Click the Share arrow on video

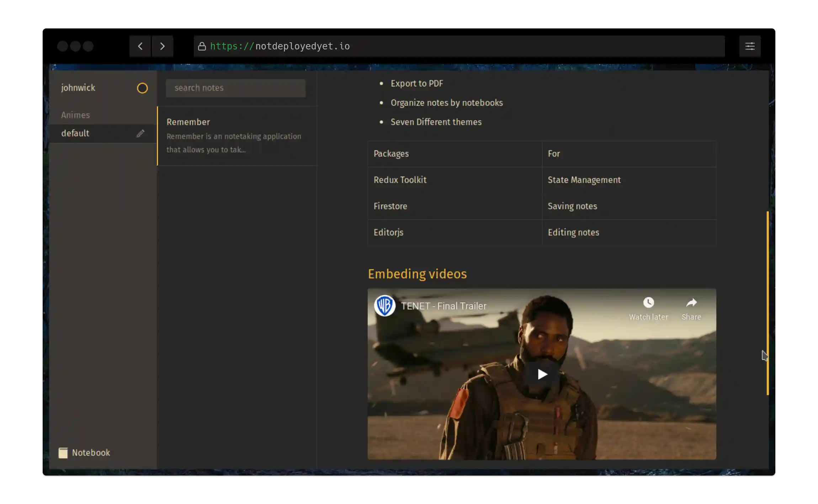(x=691, y=303)
